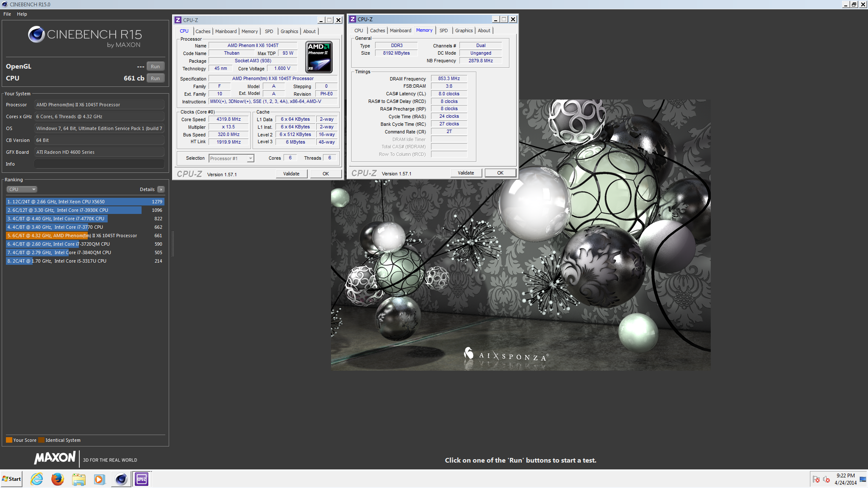Viewport: 868px width, 488px height.
Task: Select the Core i7-3840QM ranking row
Action: coord(85,252)
